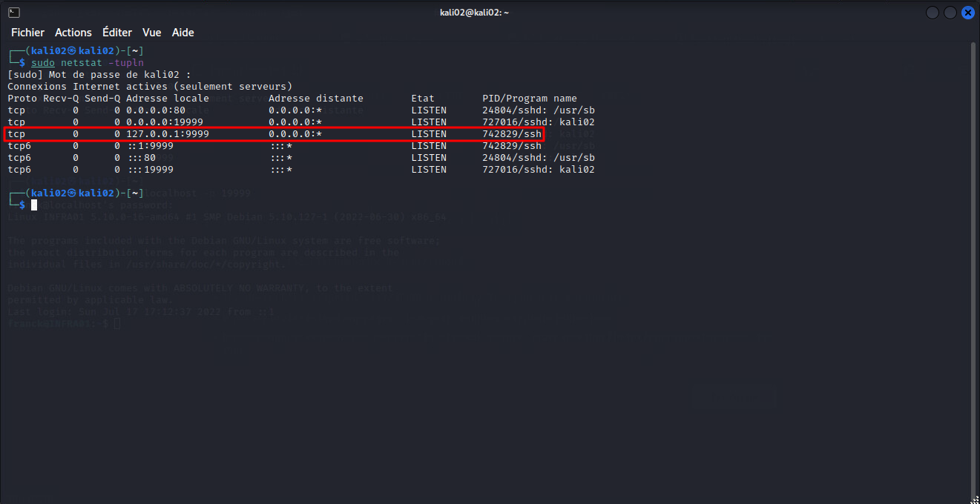The height and width of the screenshot is (504, 980).
Task: Click the cursor at the empty bottom prompt
Action: (34, 205)
